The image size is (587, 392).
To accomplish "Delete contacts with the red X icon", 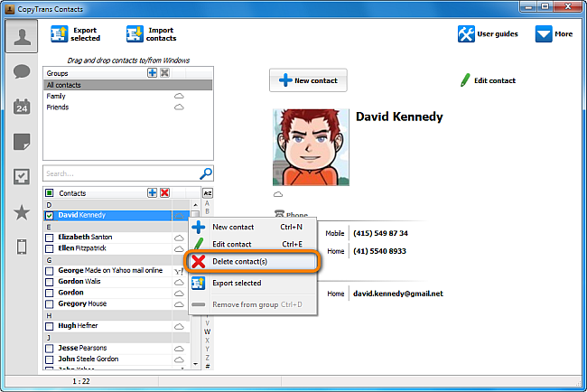I will pyautogui.click(x=164, y=192).
